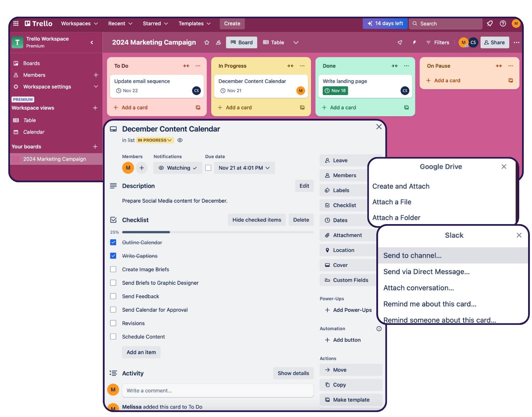
Task: Open the help question mark icon
Action: 503,23
